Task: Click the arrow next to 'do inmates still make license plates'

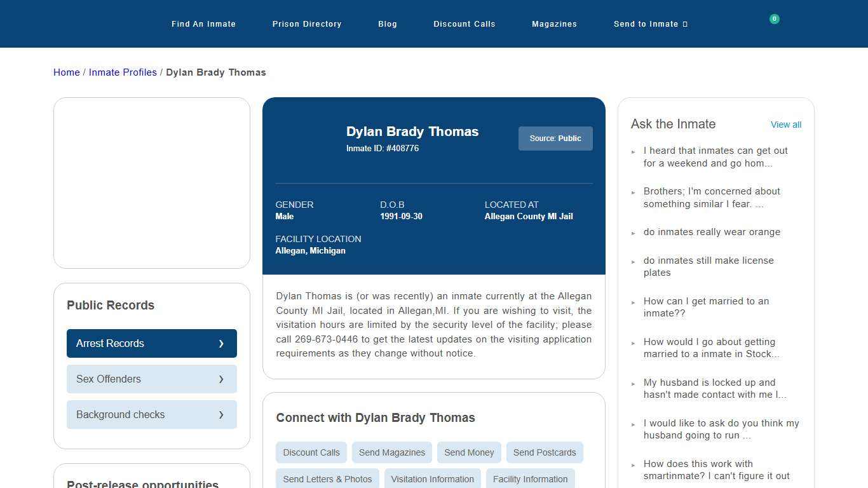Action: tap(633, 261)
